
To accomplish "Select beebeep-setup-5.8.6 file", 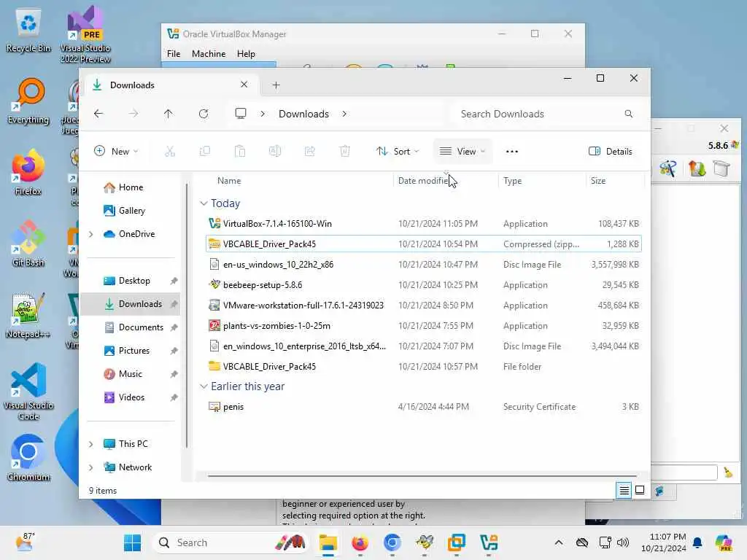I will pyautogui.click(x=424, y=285).
